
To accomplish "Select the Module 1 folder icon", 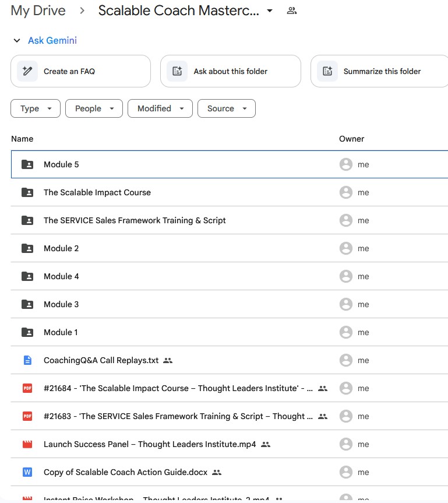I will 27,332.
